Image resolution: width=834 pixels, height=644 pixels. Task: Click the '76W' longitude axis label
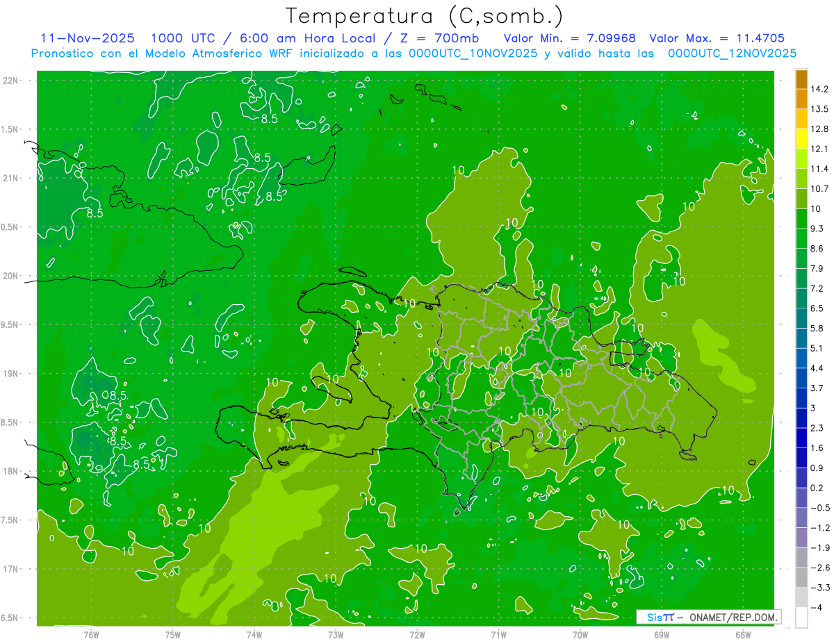91,634
